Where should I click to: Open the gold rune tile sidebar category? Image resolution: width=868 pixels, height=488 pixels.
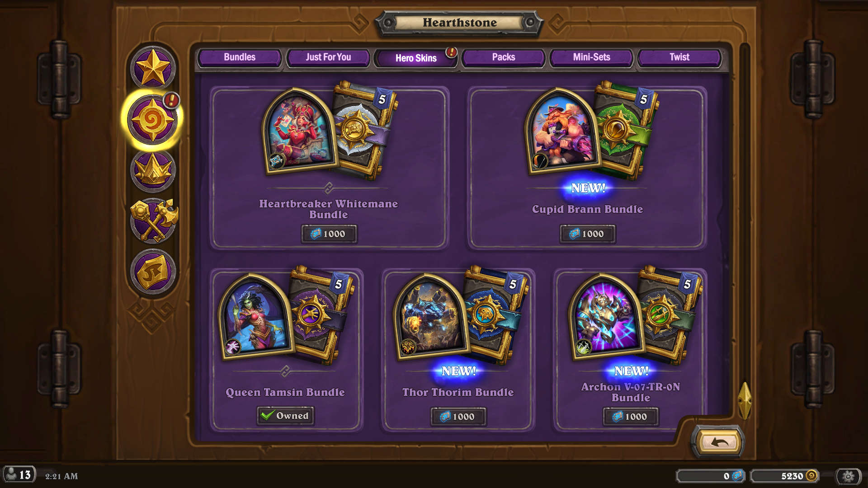[153, 272]
